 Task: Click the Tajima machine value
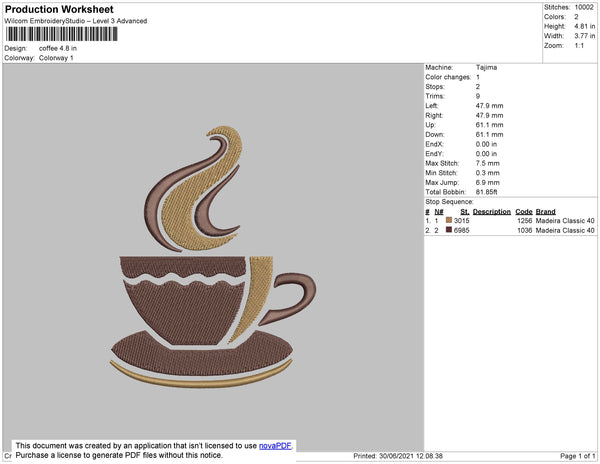pyautogui.click(x=486, y=67)
